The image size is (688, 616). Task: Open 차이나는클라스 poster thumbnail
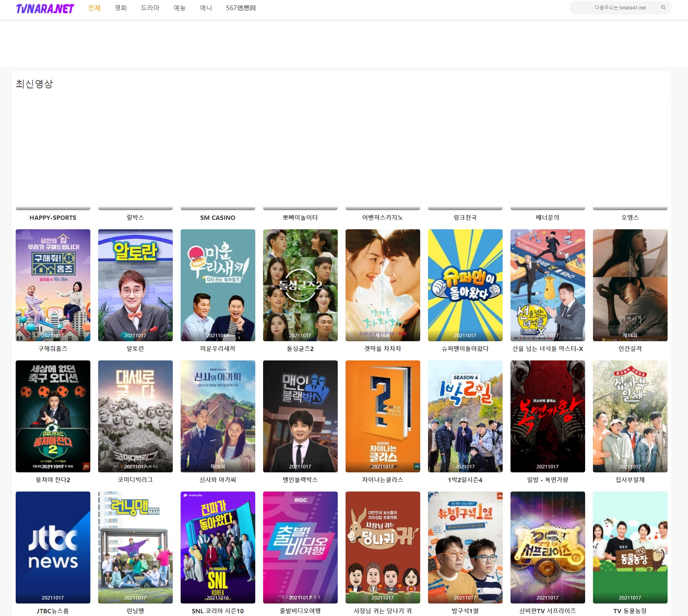coord(383,416)
